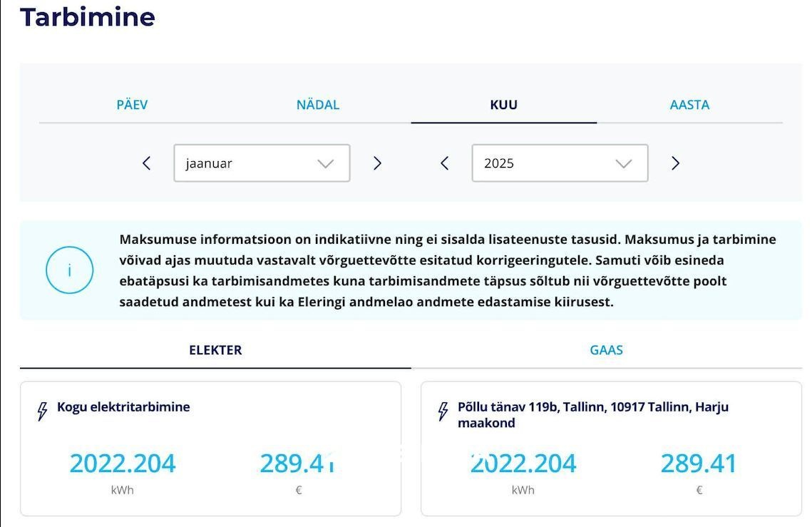The image size is (812, 527).
Task: Click the left arrow to view previous month
Action: pos(146,163)
